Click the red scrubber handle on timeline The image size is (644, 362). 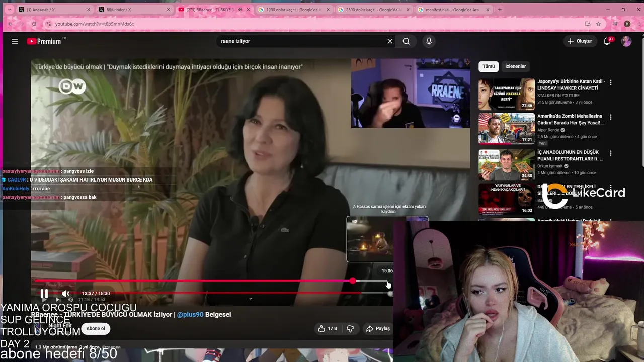[x=353, y=281]
